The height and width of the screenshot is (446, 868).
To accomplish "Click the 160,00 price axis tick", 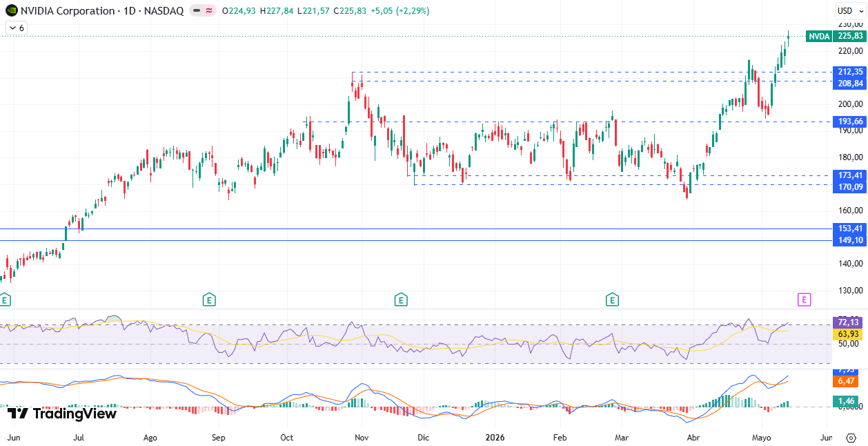I will point(850,210).
